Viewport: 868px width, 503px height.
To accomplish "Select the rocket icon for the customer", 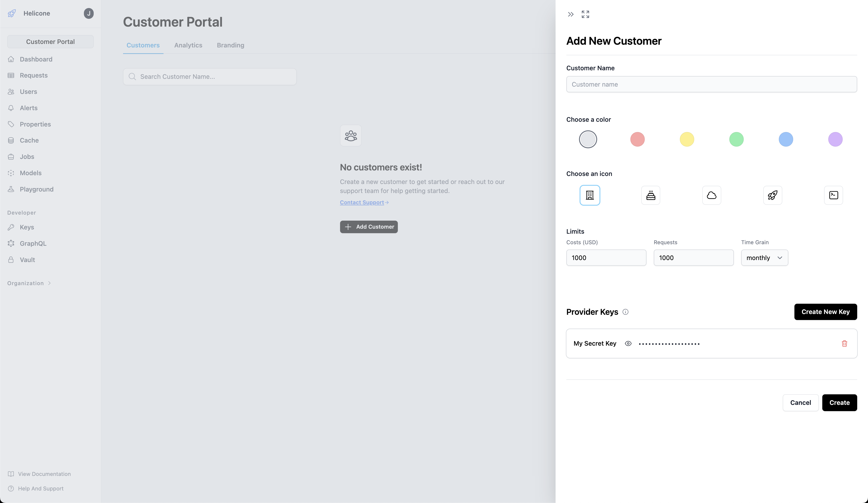I will [x=773, y=195].
